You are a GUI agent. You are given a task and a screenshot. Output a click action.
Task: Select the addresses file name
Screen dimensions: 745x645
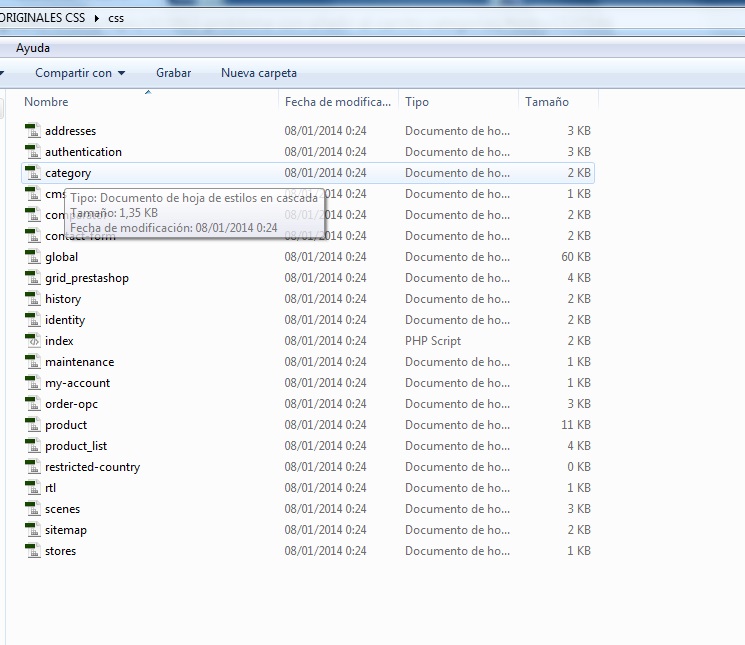point(70,131)
